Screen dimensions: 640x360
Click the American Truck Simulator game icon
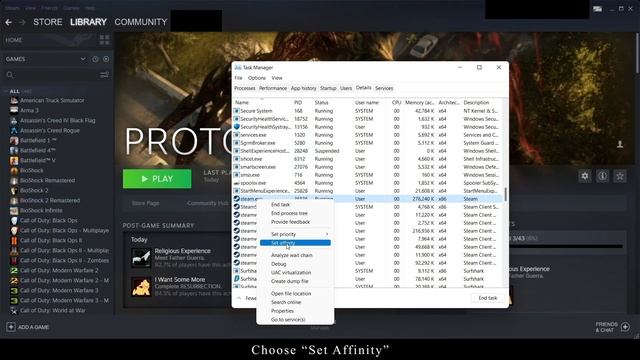click(x=14, y=100)
